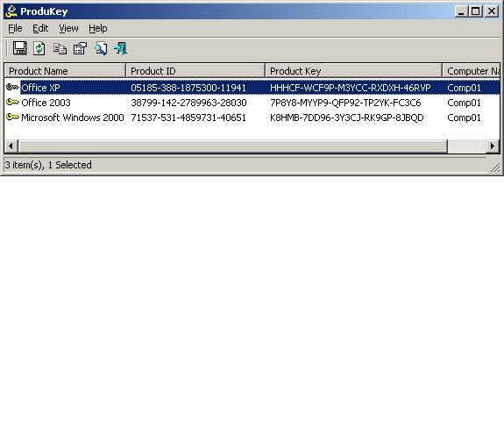Open the View menu
Screen dimensions: 504x421
pos(68,28)
